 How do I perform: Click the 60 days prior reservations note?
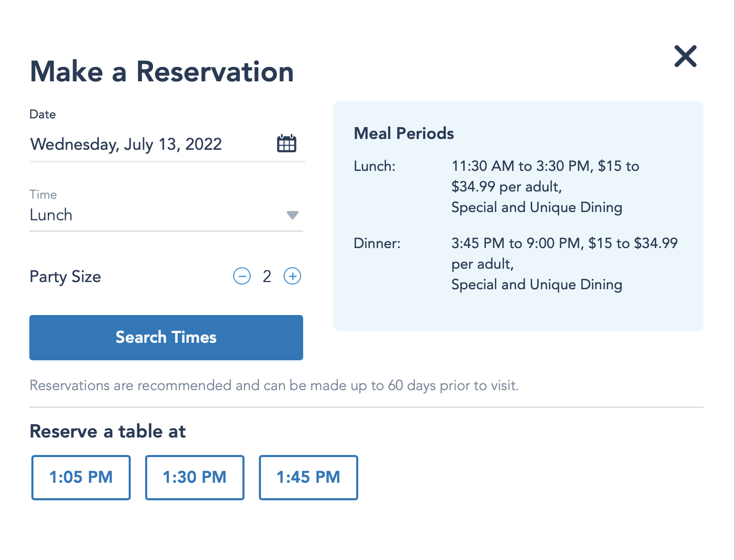pos(274,386)
